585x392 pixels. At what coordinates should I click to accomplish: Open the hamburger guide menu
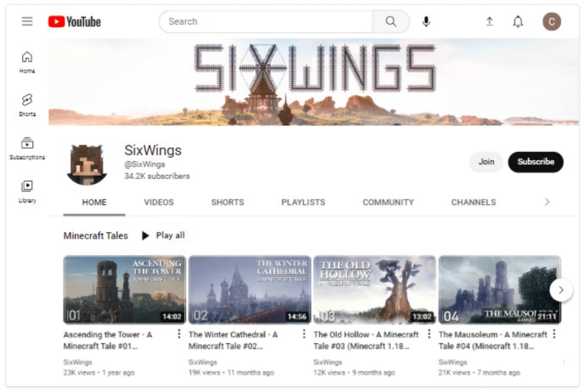[27, 21]
